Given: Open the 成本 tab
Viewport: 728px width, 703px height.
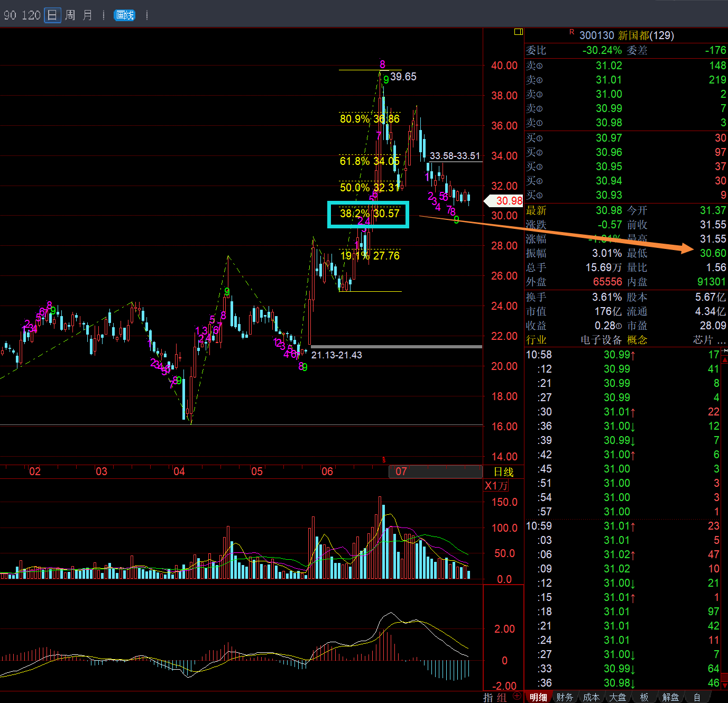Looking at the screenshot, I should click(x=591, y=697).
